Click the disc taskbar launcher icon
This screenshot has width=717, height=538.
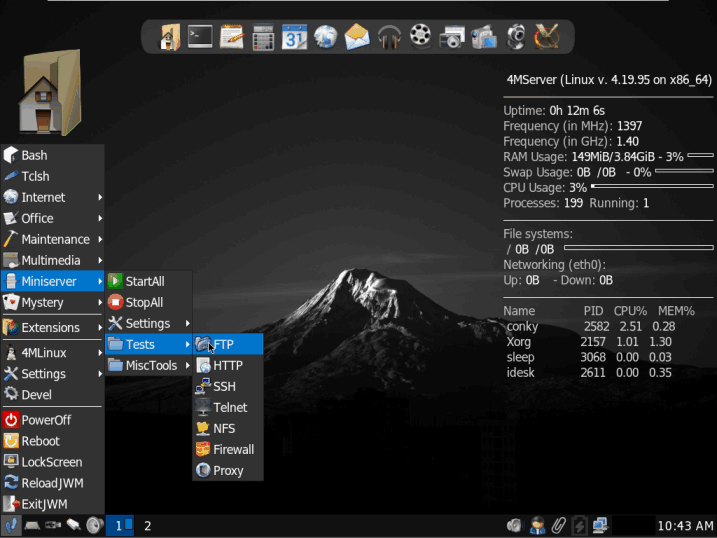[x=95, y=525]
